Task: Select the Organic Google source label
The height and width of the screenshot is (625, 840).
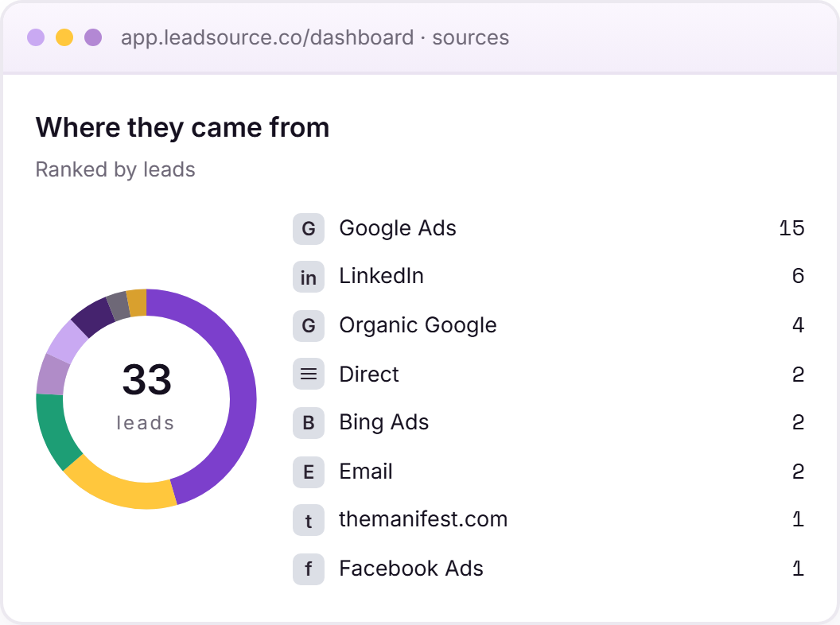Action: [418, 326]
